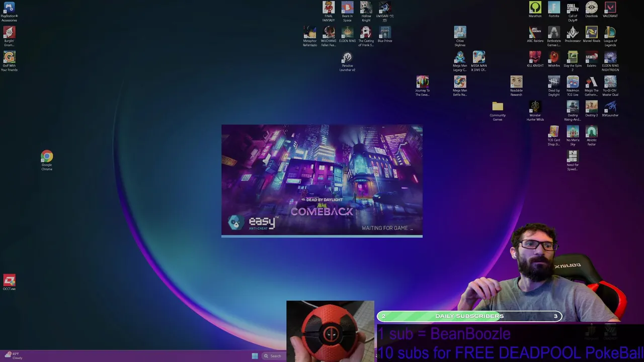
Task: Select Magic The Gathering Arena icon
Action: click(592, 86)
